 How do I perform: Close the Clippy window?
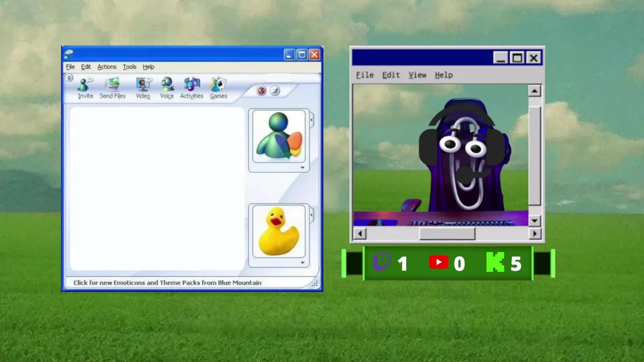pyautogui.click(x=533, y=58)
